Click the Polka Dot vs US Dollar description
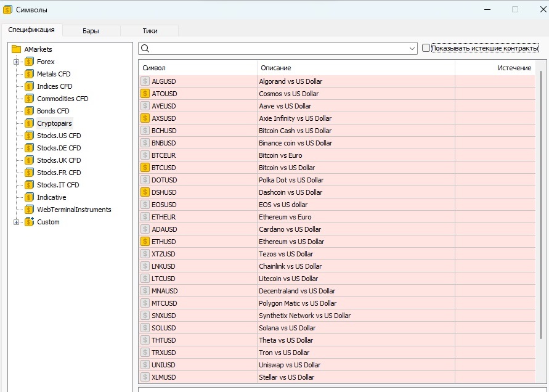Viewport: 549px width, 392px height. coord(291,180)
